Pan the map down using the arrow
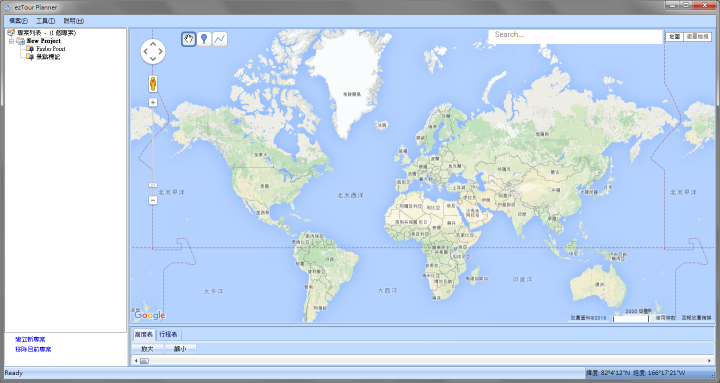This screenshot has height=383, width=720. [x=153, y=60]
